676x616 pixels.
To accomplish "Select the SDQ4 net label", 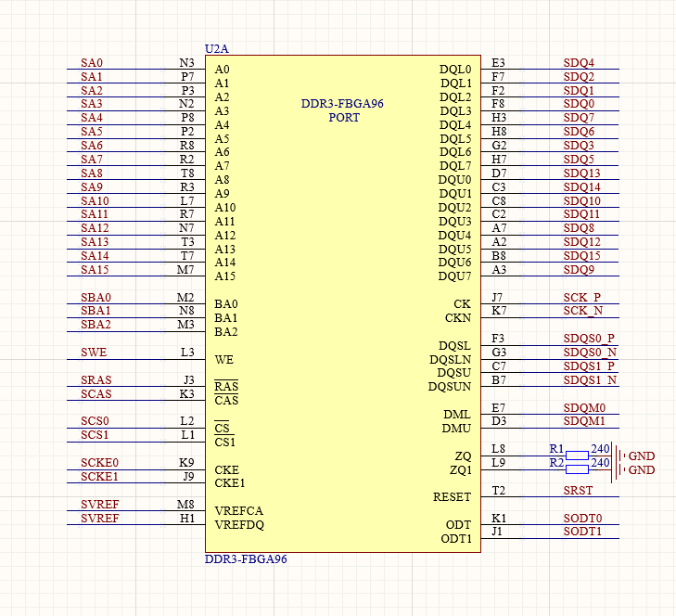I will pos(579,63).
